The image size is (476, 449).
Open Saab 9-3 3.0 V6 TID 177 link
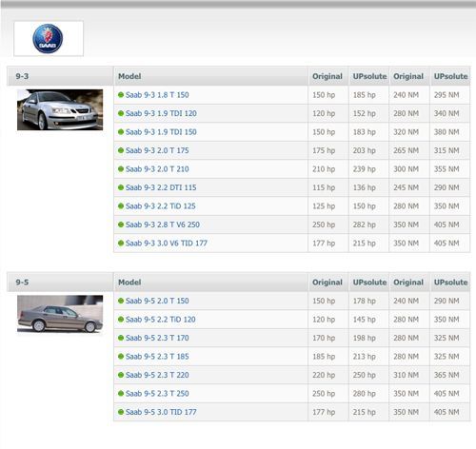[x=167, y=244]
